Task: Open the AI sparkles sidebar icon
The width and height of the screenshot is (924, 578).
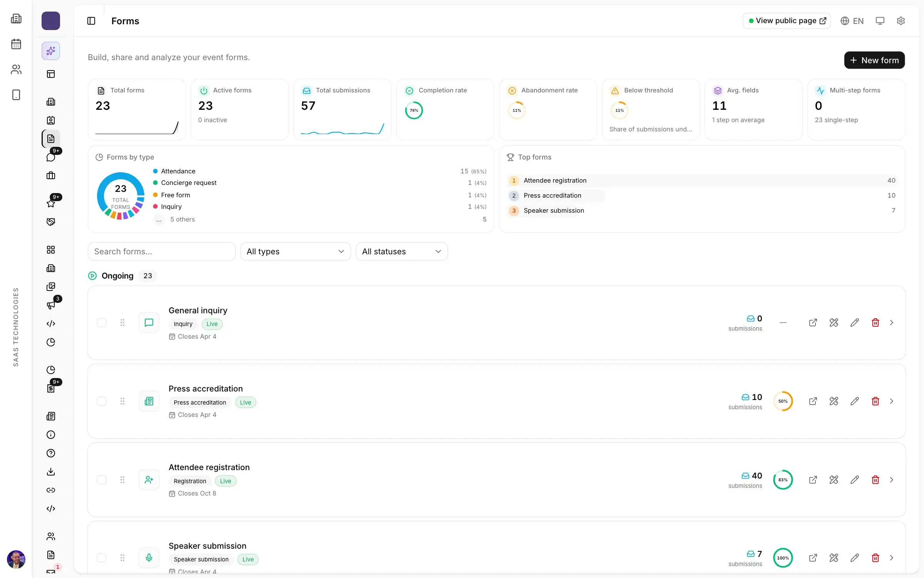Action: click(x=51, y=51)
